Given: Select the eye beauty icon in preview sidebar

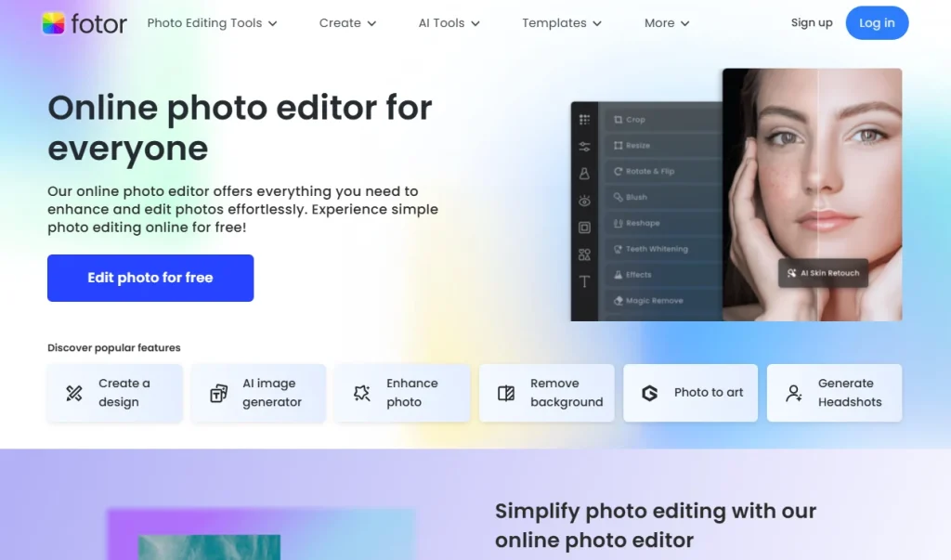Looking at the screenshot, I should pos(584,201).
